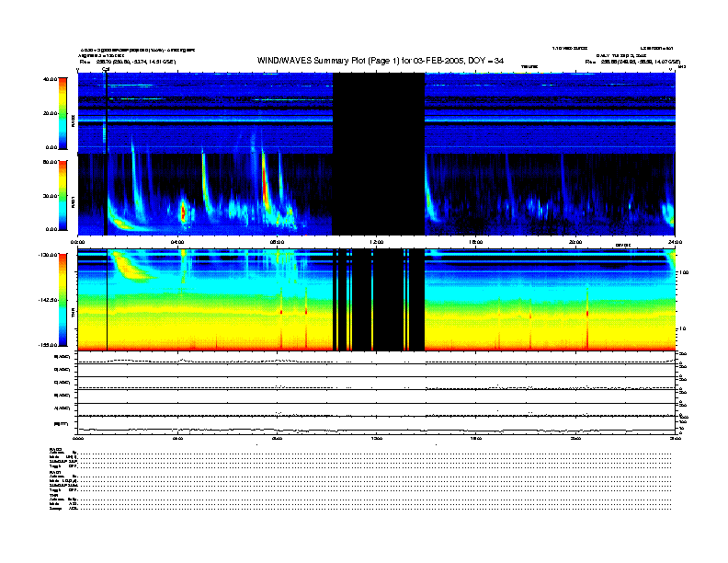
Task: Click the 20:00 time label under RAD1 panel
Action: click(575, 242)
